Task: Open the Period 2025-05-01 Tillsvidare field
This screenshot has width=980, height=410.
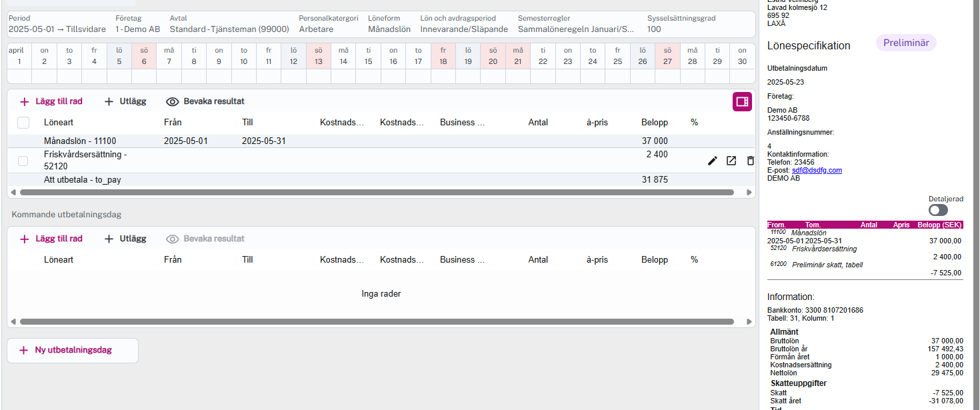Action: 57,29
